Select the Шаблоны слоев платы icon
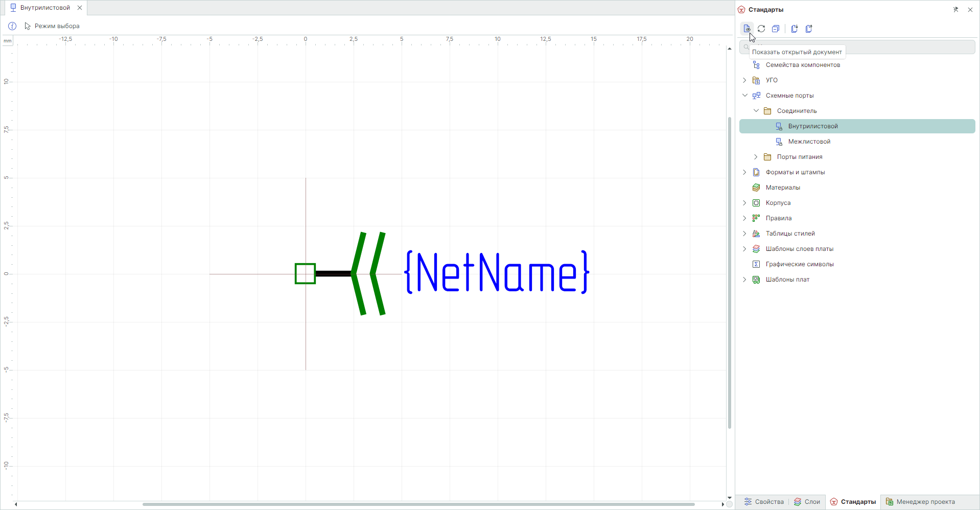This screenshot has height=510, width=980. [x=756, y=249]
